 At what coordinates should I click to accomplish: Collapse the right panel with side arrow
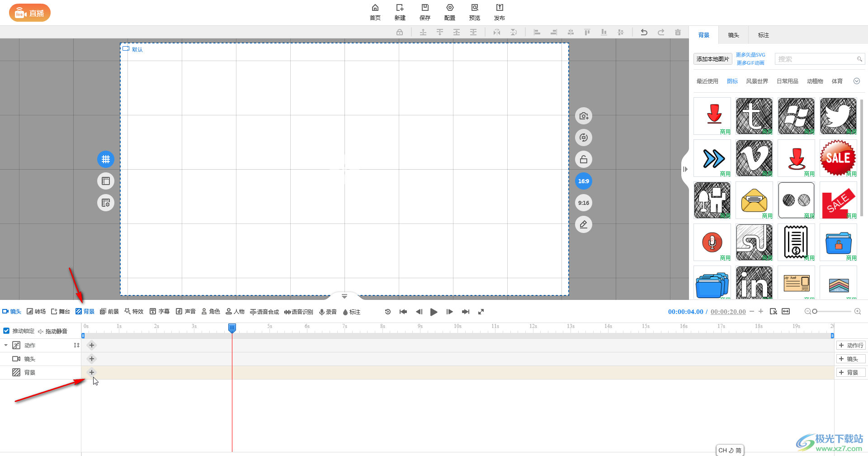tap(685, 169)
